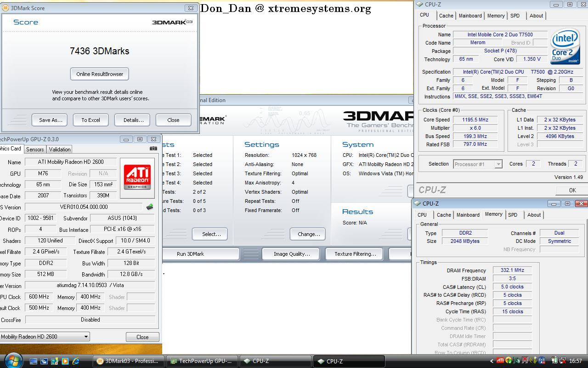This screenshot has width=588, height=368.
Task: Click the 7436 3DMarks score text
Action: [100, 51]
